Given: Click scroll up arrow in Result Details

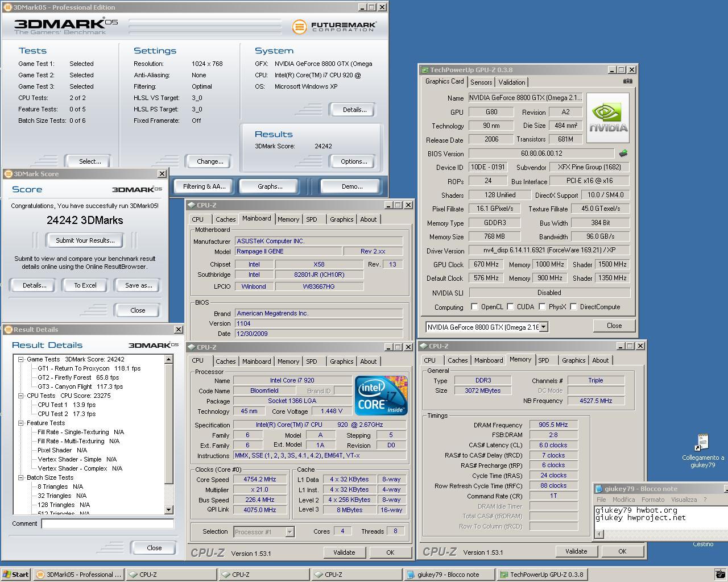Looking at the screenshot, I should [168, 359].
